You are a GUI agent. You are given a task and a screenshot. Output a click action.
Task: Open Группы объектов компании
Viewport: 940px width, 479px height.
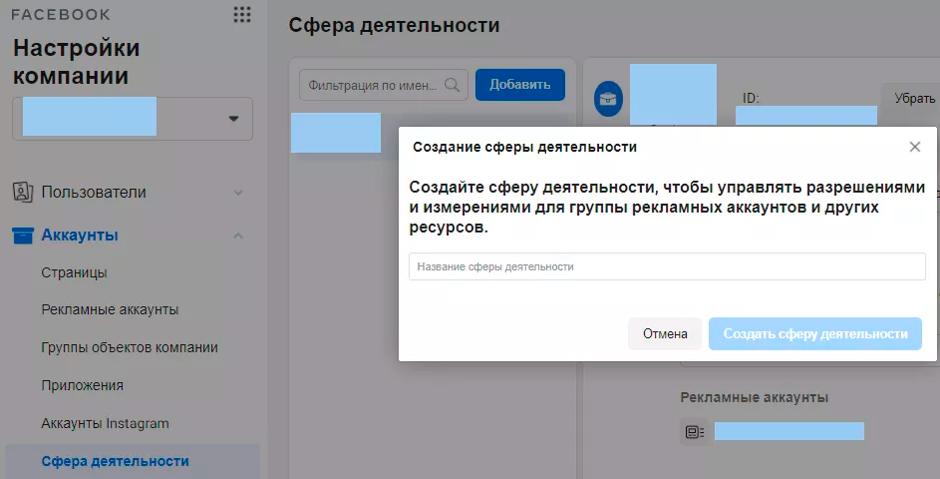point(129,348)
